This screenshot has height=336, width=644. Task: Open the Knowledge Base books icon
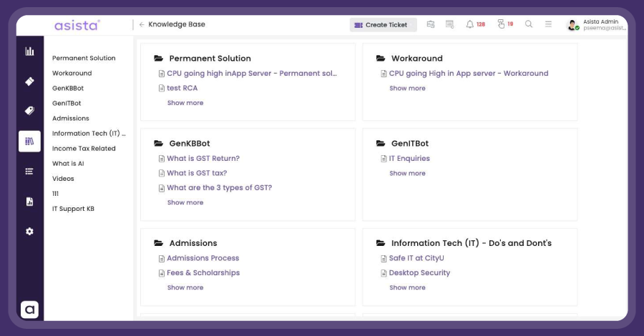pos(29,141)
